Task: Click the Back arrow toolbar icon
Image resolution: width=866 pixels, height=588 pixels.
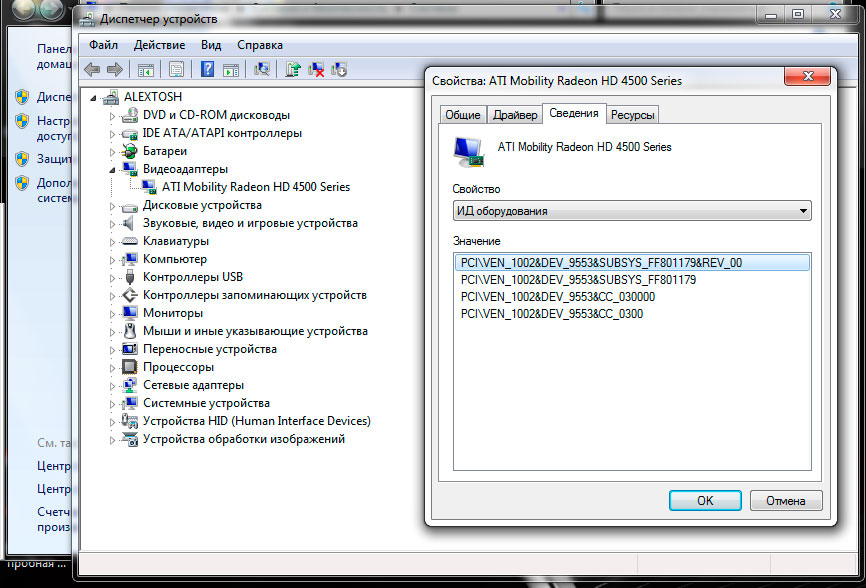Action: click(92, 69)
